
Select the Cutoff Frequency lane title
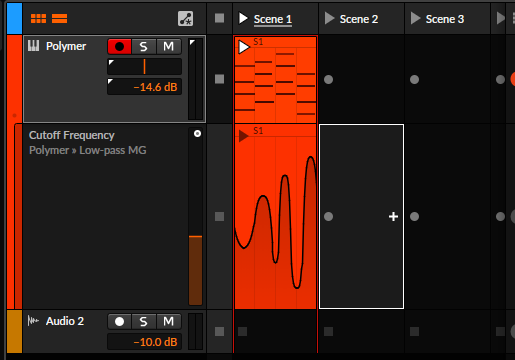pyautogui.click(x=72, y=135)
